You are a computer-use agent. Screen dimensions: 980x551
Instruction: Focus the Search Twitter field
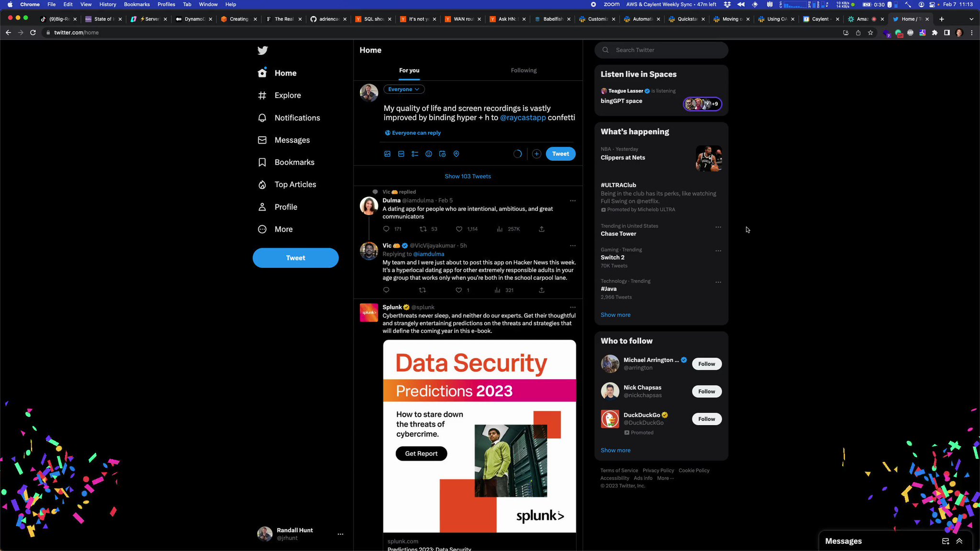tap(661, 50)
